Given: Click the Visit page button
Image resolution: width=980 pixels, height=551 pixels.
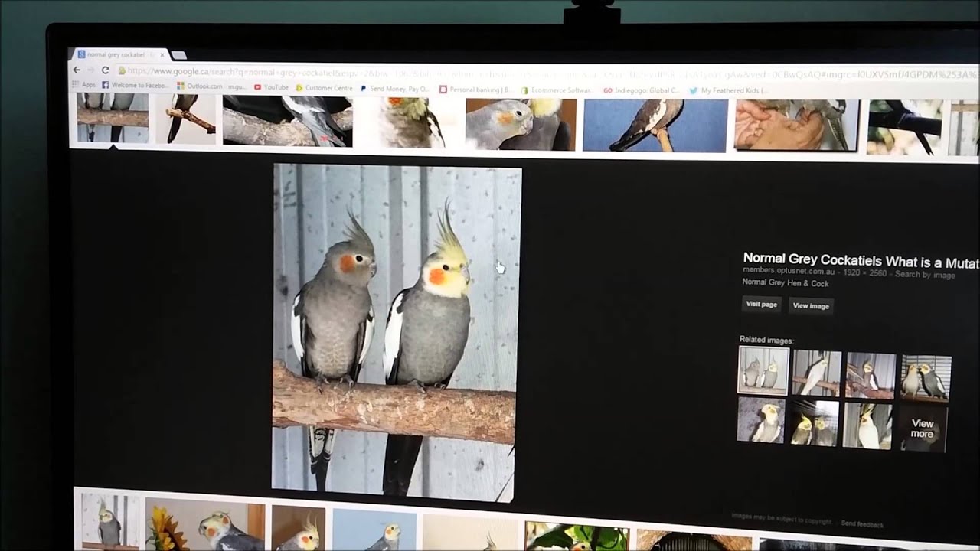Looking at the screenshot, I should (x=762, y=305).
